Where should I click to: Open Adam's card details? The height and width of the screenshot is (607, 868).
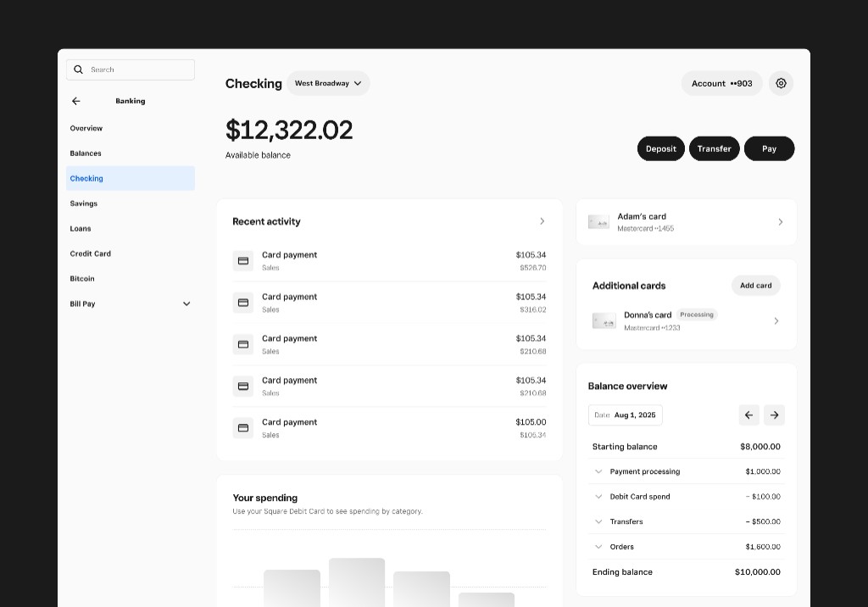(686, 222)
